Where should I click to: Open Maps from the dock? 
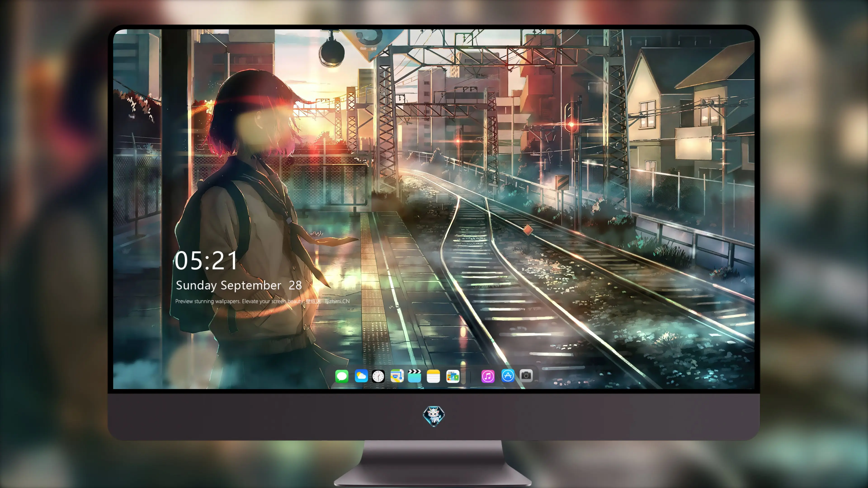pos(397,376)
